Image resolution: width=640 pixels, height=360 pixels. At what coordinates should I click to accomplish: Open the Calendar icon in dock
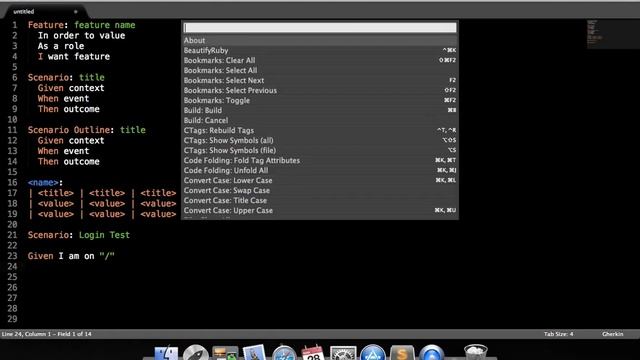pyautogui.click(x=313, y=353)
